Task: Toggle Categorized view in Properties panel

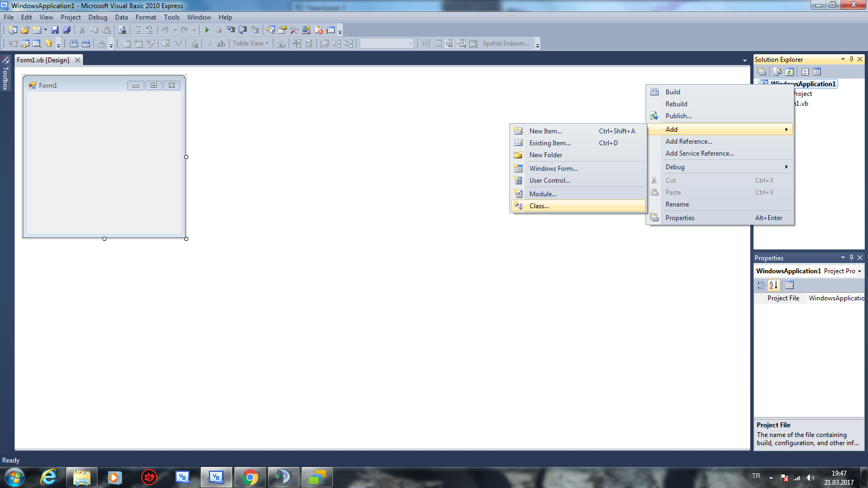Action: click(762, 285)
